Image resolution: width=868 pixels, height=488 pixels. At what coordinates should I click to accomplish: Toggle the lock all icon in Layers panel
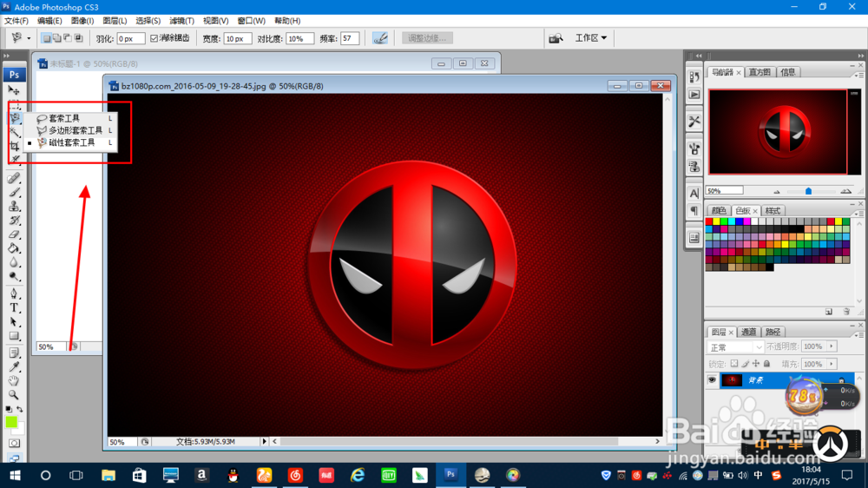[766, 364]
